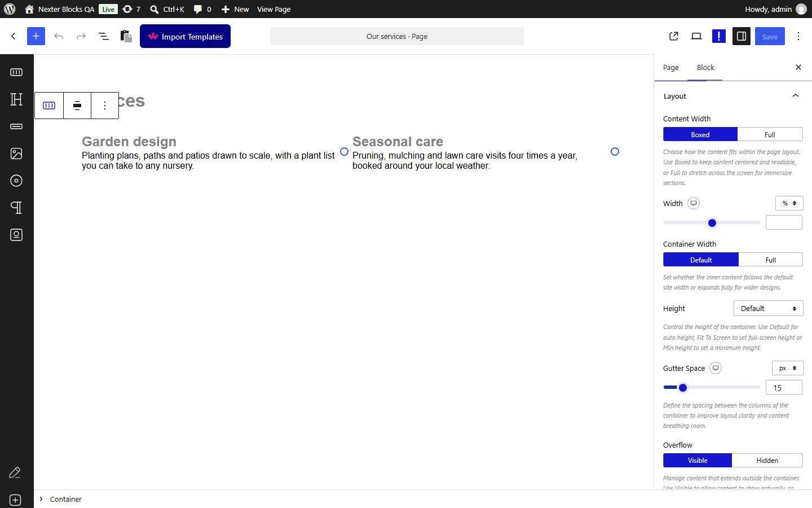Open View Page in new tab icon
The width and height of the screenshot is (812, 508).
(674, 36)
